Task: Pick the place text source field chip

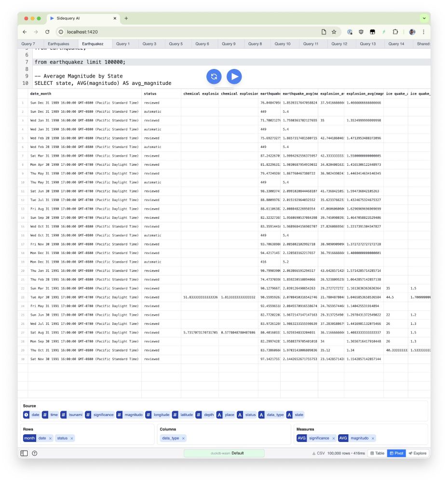Action: (x=226, y=415)
